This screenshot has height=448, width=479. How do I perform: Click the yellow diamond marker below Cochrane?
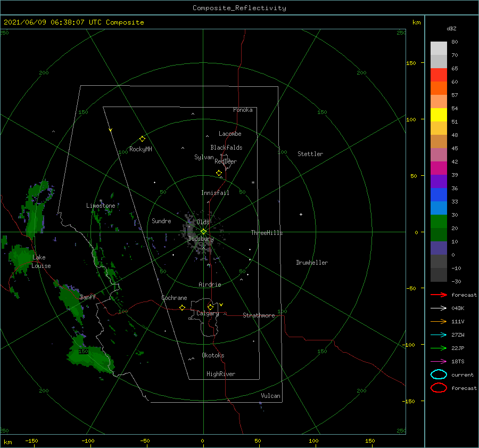coord(182,308)
